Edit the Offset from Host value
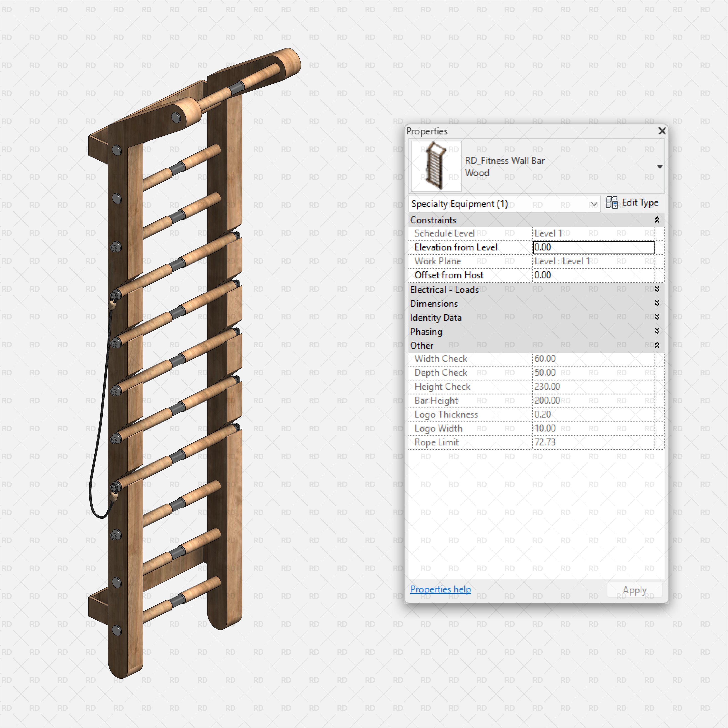The height and width of the screenshot is (728, 728). pos(594,275)
